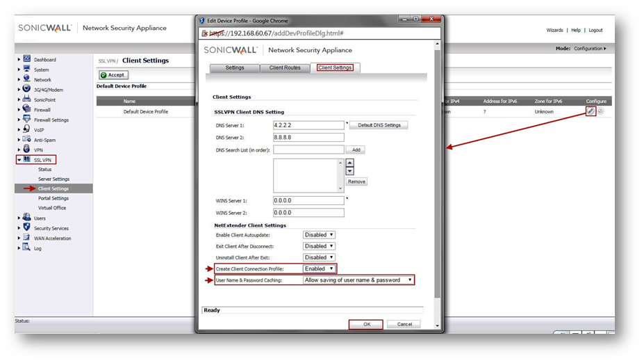Click the DNS Server 1 field
The height and width of the screenshot is (363, 644).
pos(308,125)
